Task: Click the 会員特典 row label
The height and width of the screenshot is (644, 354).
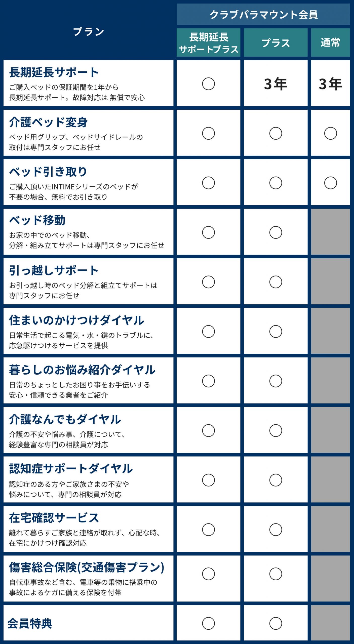Action: coord(30,623)
